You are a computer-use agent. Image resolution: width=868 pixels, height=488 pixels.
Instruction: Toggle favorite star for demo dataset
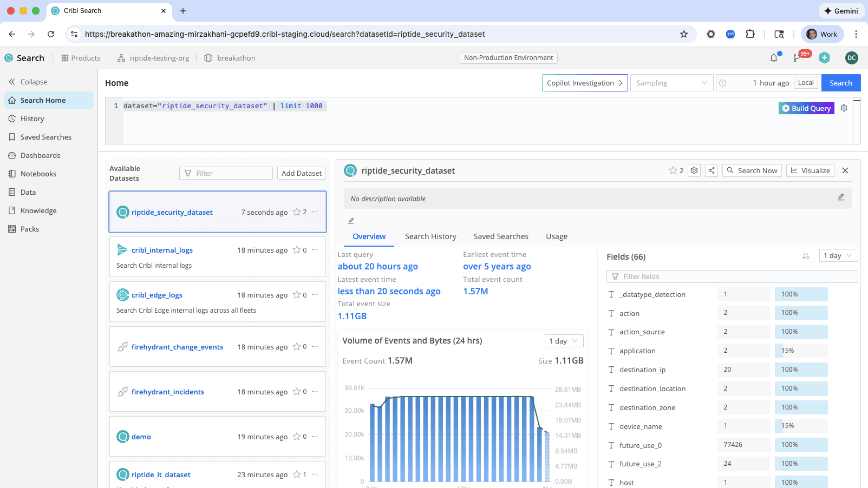click(x=297, y=437)
